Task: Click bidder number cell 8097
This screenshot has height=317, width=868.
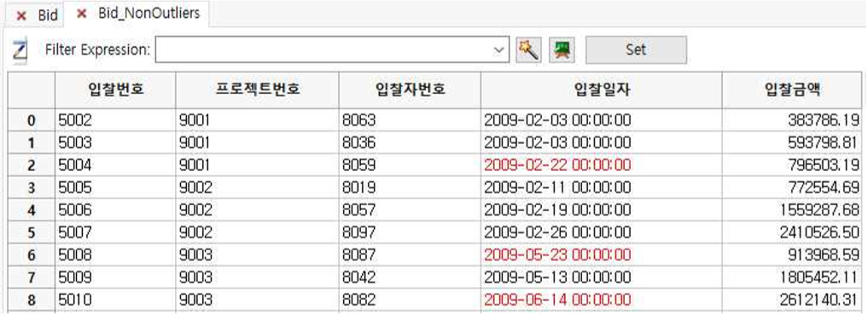Action: click(x=410, y=232)
